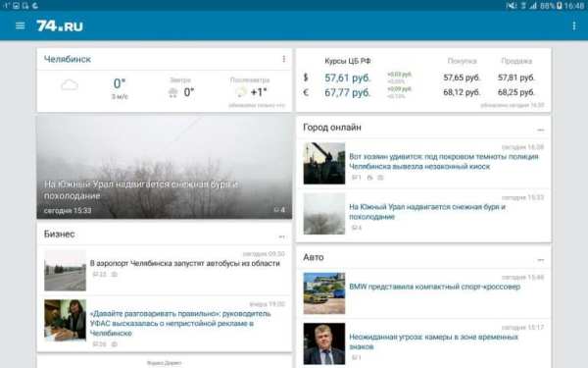Open the Неожиданная угроза article thumbnail

point(324,343)
